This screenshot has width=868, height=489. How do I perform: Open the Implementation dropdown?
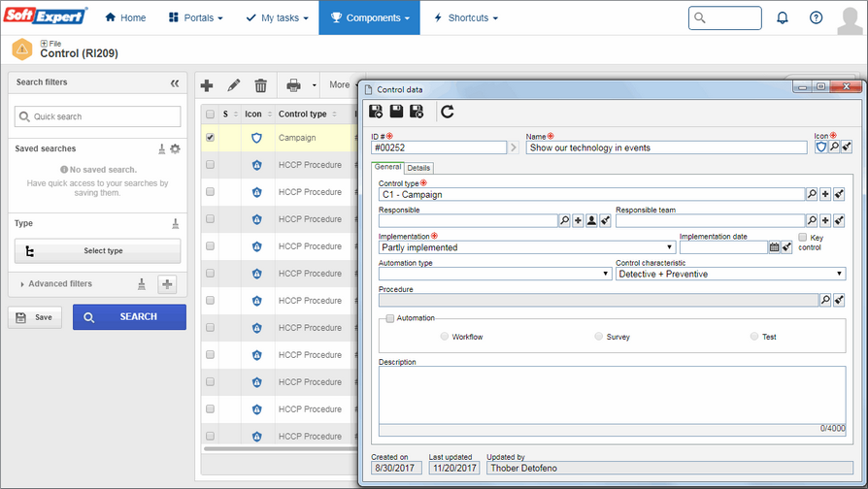526,247
